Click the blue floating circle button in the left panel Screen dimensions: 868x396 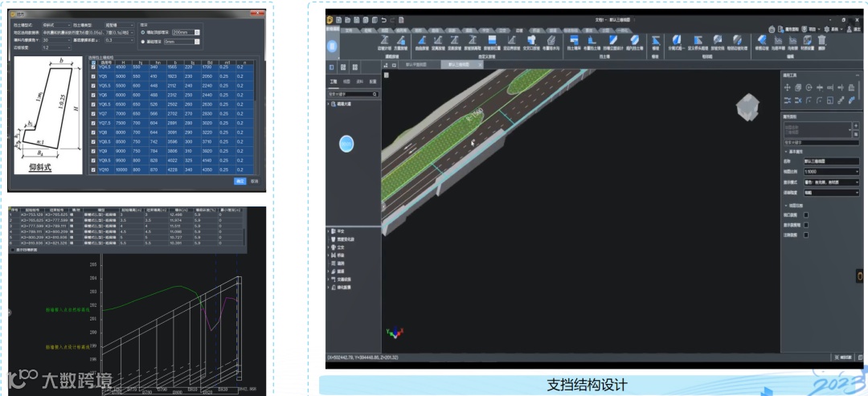(x=346, y=144)
